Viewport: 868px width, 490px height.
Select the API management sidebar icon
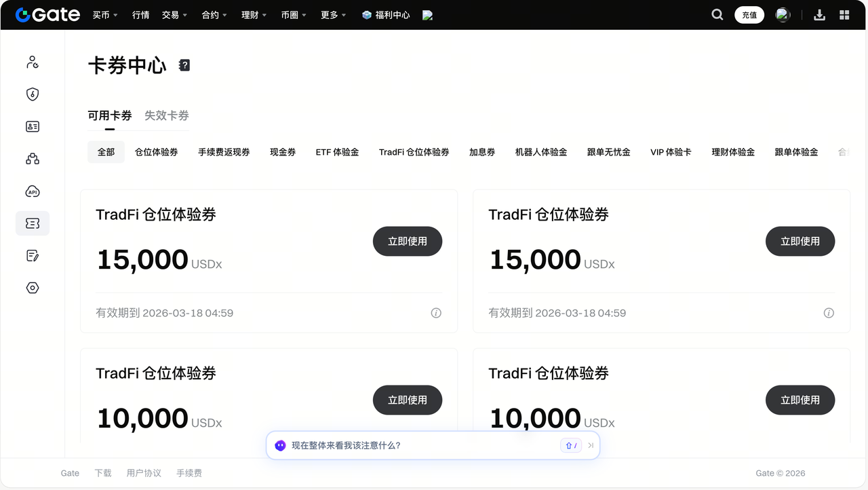(x=33, y=191)
